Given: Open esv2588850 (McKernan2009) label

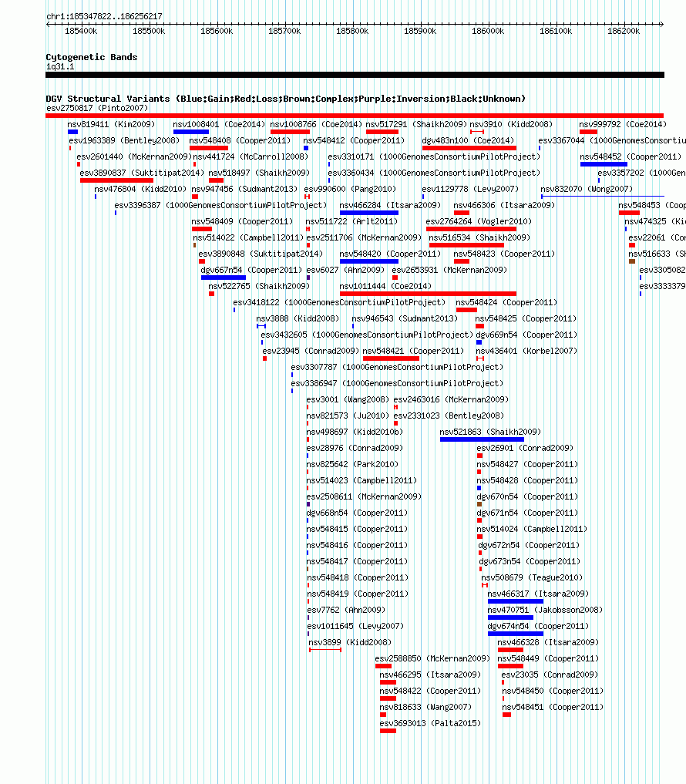Looking at the screenshot, I should pyautogui.click(x=433, y=658).
